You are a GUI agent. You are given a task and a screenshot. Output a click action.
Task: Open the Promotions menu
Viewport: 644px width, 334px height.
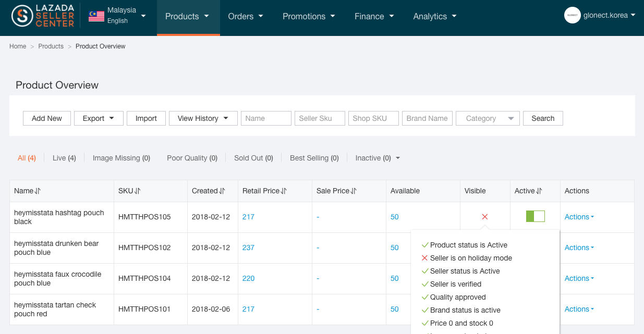tap(309, 17)
